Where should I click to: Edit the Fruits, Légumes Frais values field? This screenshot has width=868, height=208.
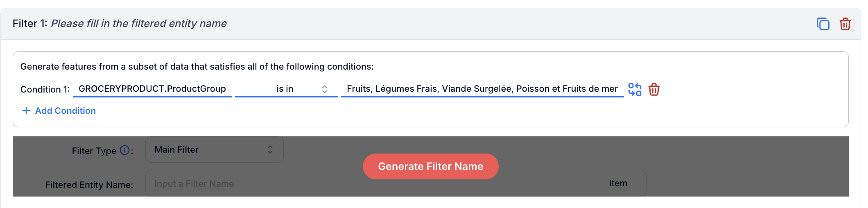[482, 89]
